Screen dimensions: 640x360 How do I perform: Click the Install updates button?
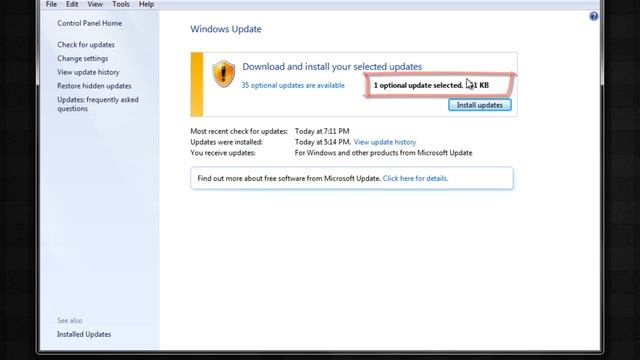pos(480,105)
